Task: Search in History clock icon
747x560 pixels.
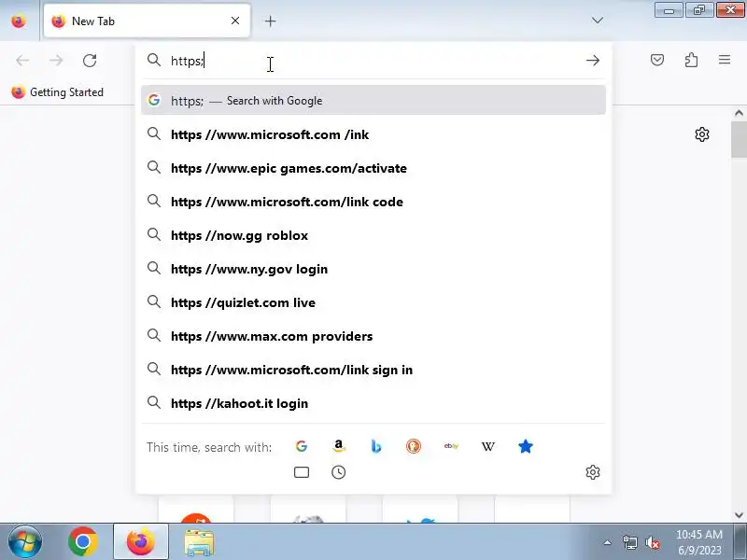Action: pyautogui.click(x=338, y=472)
